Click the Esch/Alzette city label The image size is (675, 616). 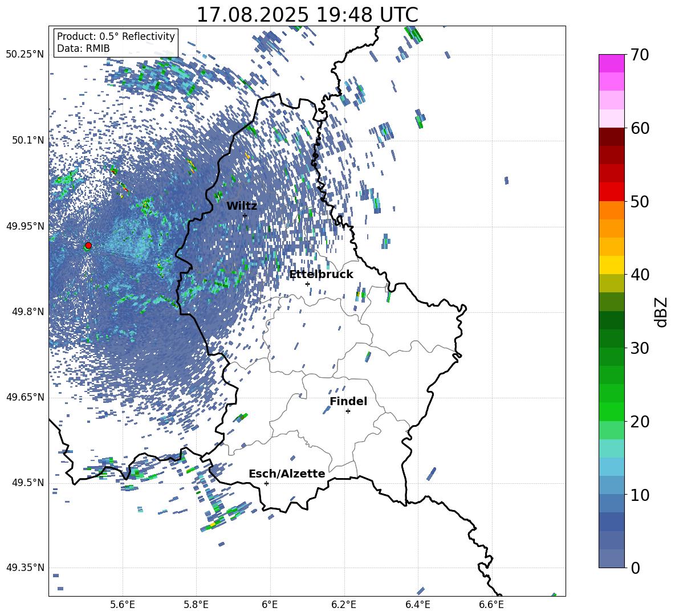[287, 474]
